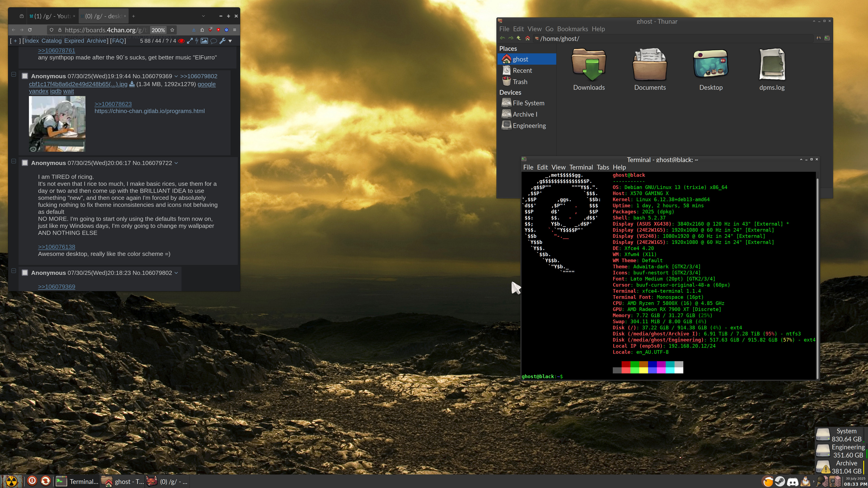
Task: Click the Steam tray icon
Action: coord(780,481)
